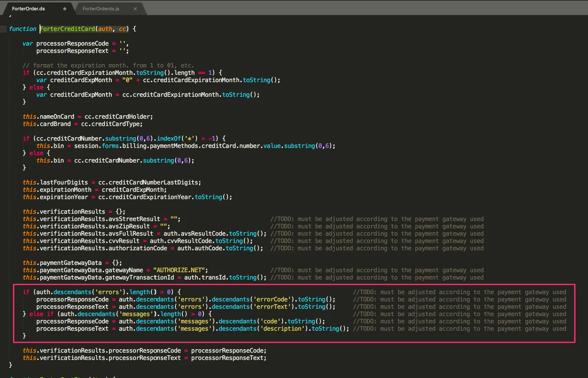Click the unsaved dot on ForterOrder.ds tab
588x378 pixels.
coord(65,9)
